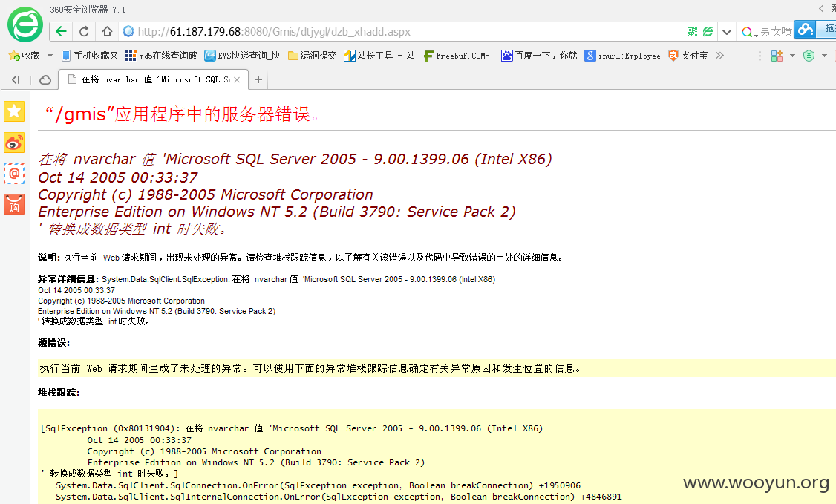
Task: Switch browser rendering engine mode
Action: (x=708, y=32)
